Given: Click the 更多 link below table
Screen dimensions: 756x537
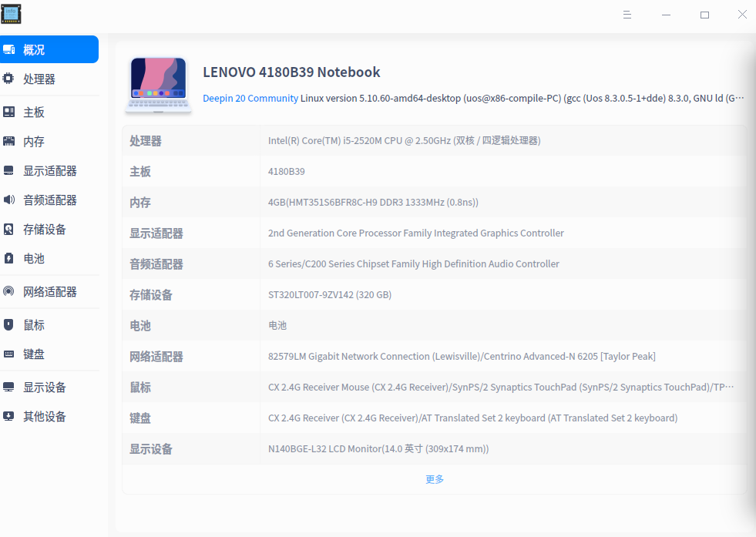Looking at the screenshot, I should click(435, 479).
